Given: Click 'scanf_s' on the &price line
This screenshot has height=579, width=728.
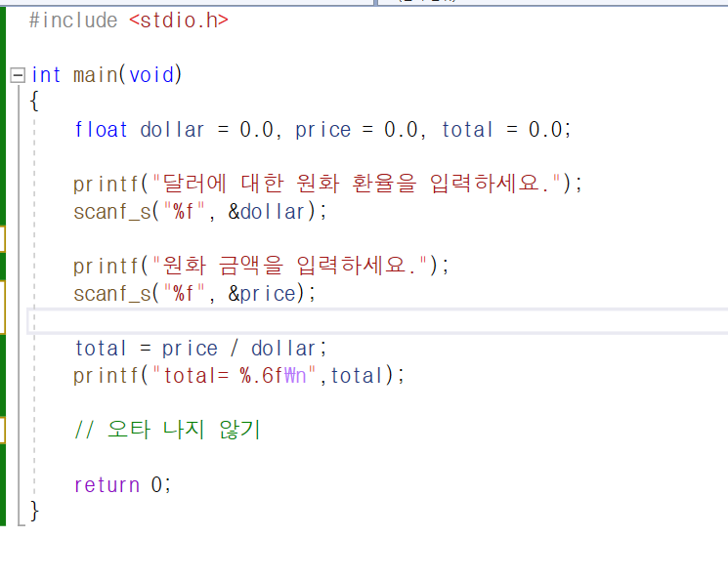Looking at the screenshot, I should (x=112, y=294).
